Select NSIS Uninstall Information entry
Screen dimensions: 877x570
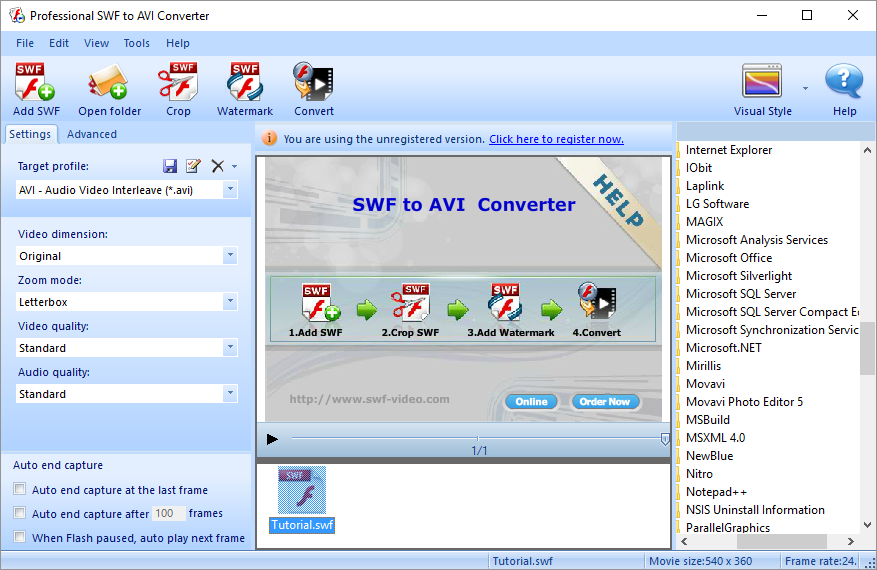pos(755,510)
